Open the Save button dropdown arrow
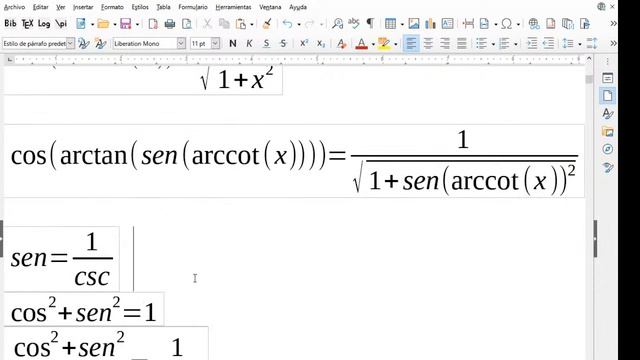The width and height of the screenshot is (640, 360). 137,24
